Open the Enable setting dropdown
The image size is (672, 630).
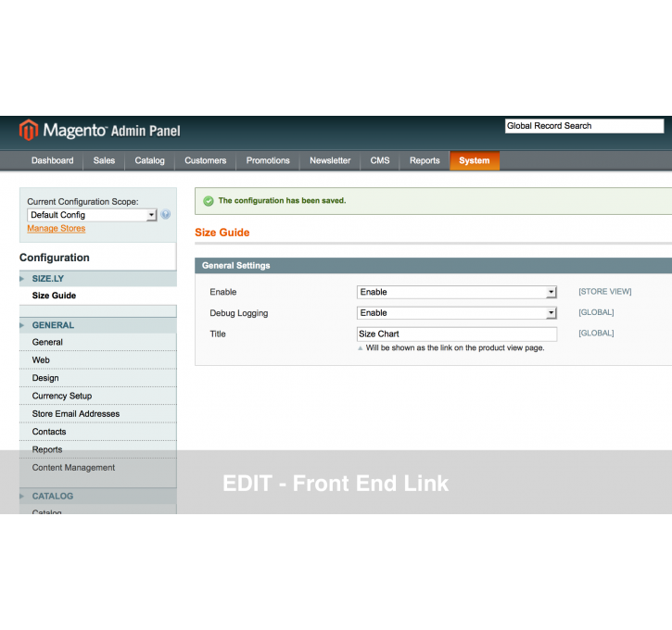point(456,292)
